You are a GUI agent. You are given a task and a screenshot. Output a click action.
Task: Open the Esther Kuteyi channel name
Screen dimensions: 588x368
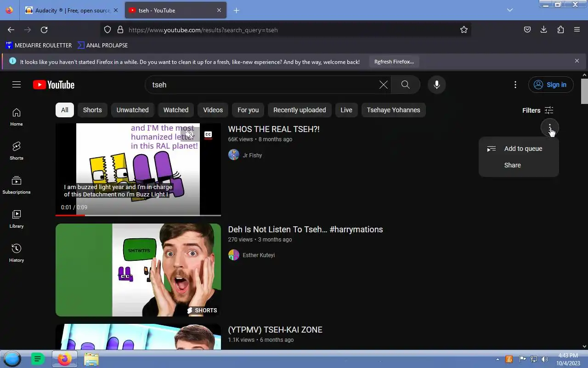[259, 255]
